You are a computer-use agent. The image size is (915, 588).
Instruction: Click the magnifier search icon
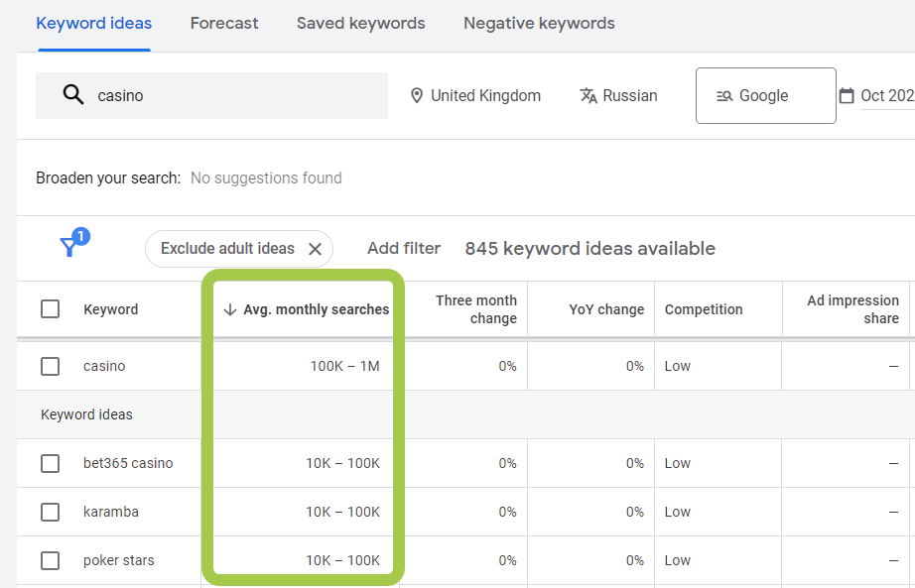(73, 94)
